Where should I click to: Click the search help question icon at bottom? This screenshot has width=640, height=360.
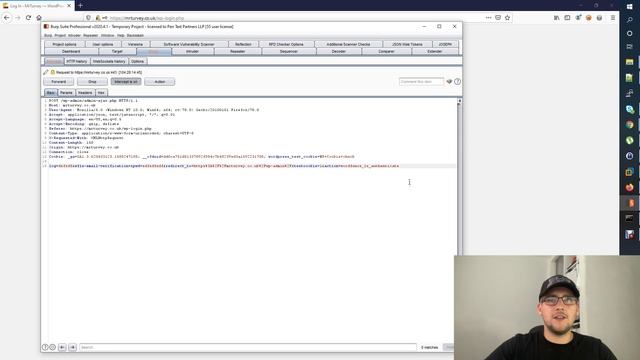pyautogui.click(x=45, y=347)
